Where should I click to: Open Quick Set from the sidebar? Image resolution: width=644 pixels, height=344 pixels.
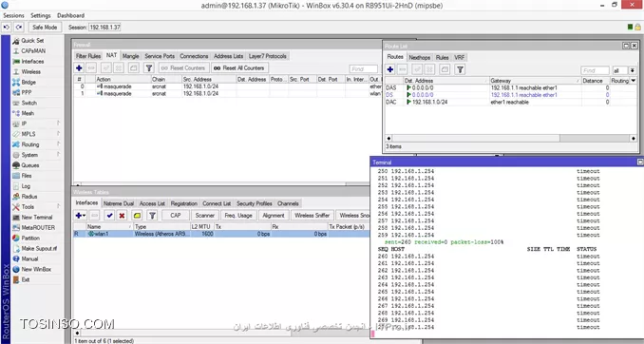click(x=32, y=41)
